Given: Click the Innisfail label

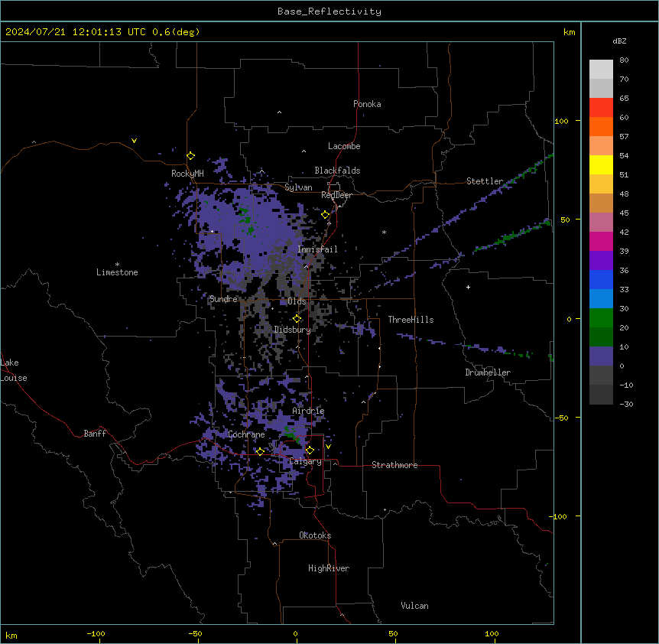Looking at the screenshot, I should point(317,249).
